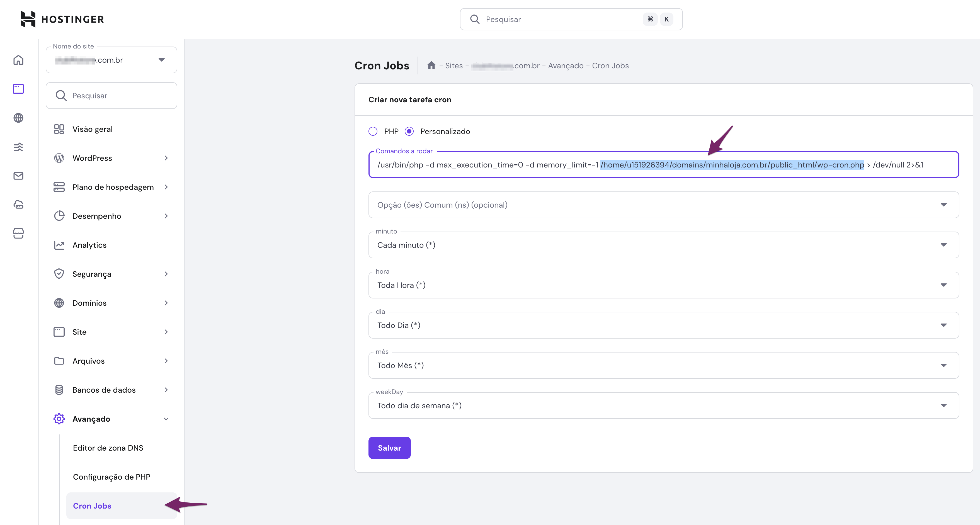The height and width of the screenshot is (525, 980).
Task: Expand the WordPress menu chevron
Action: coord(166,158)
